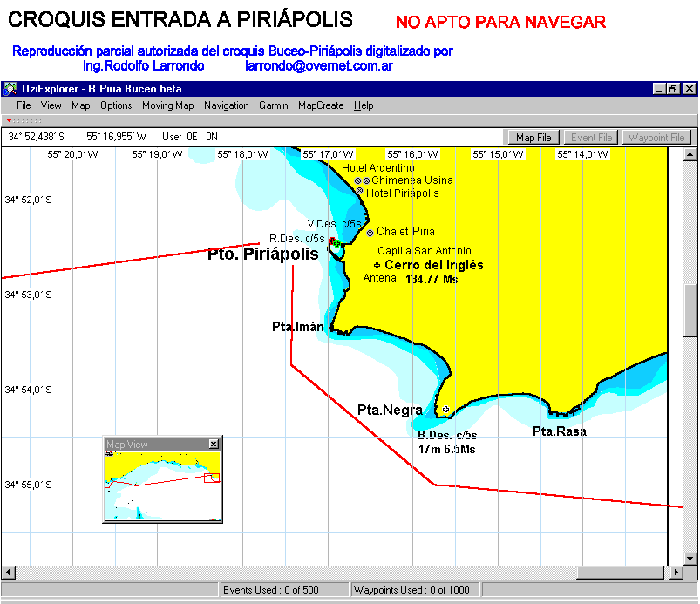Viewport: 700px width, 604px height.
Task: Click the Pta.Negra lighthouse marker
Action: point(445,409)
